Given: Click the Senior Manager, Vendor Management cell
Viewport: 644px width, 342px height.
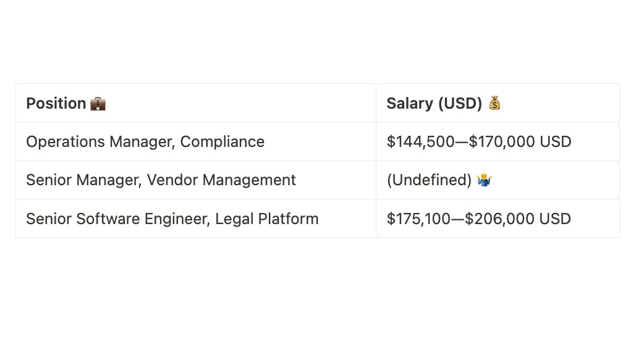Looking at the screenshot, I should click(x=196, y=180).
